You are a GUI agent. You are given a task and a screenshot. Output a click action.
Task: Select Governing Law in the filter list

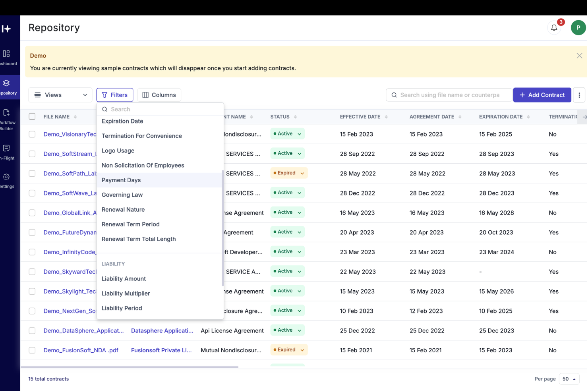click(x=122, y=195)
